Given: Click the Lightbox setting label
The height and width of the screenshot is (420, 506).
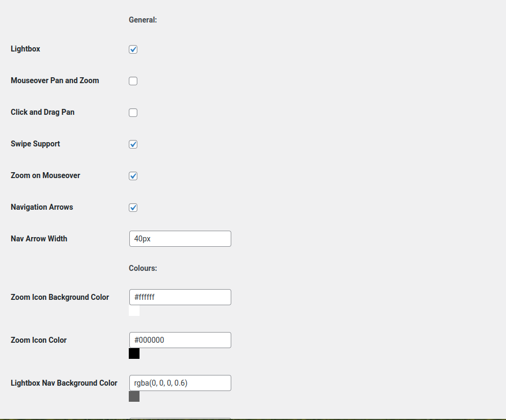Looking at the screenshot, I should coord(25,49).
